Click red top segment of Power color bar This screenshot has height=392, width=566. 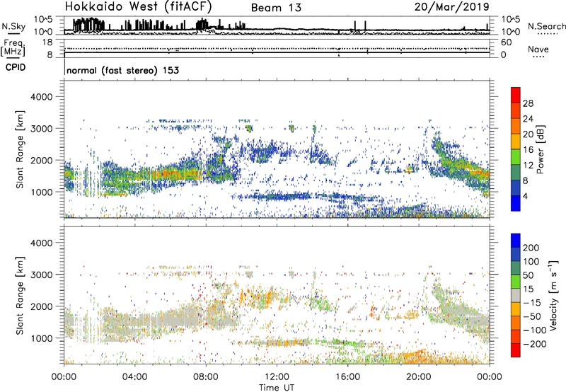point(516,95)
